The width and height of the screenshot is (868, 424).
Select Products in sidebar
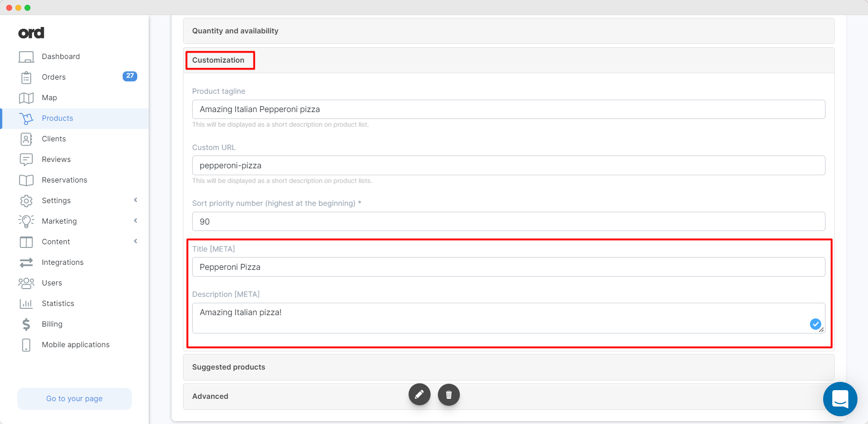[75, 118]
